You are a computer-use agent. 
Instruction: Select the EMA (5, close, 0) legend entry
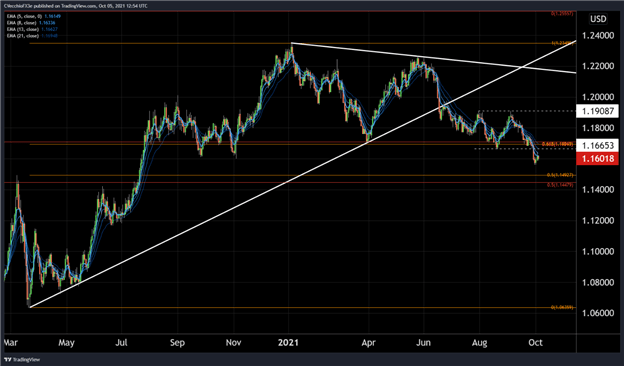click(x=33, y=16)
